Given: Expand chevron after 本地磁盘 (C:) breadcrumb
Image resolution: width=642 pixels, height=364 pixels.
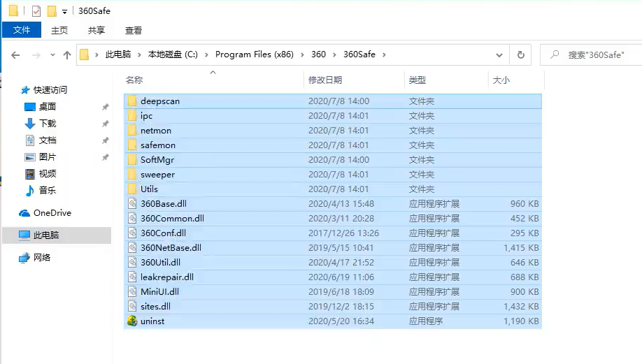Looking at the screenshot, I should [206, 54].
